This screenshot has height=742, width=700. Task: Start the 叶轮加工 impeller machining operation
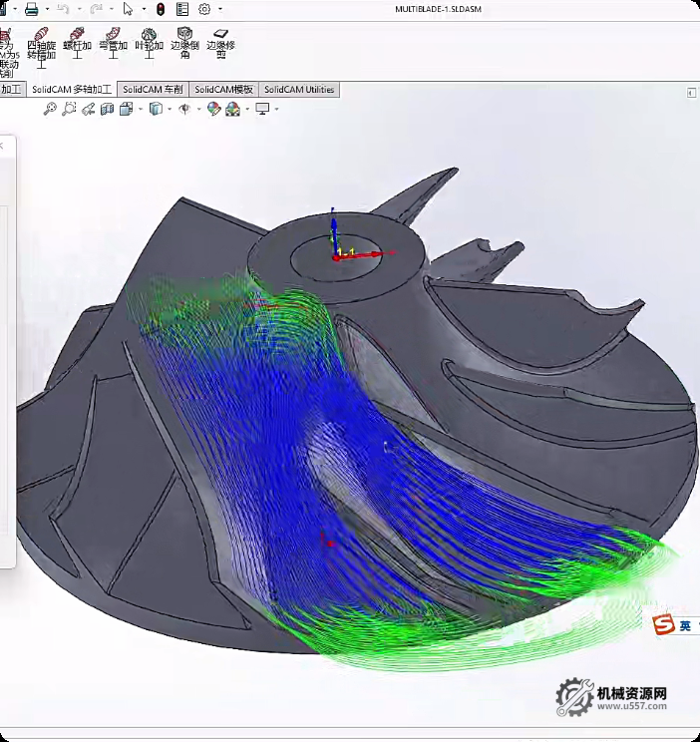pyautogui.click(x=149, y=44)
